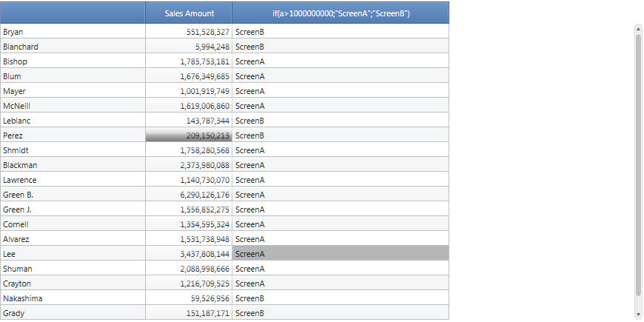644x322 pixels.
Task: Click the scrollbar up arrow
Action: click(638, 28)
